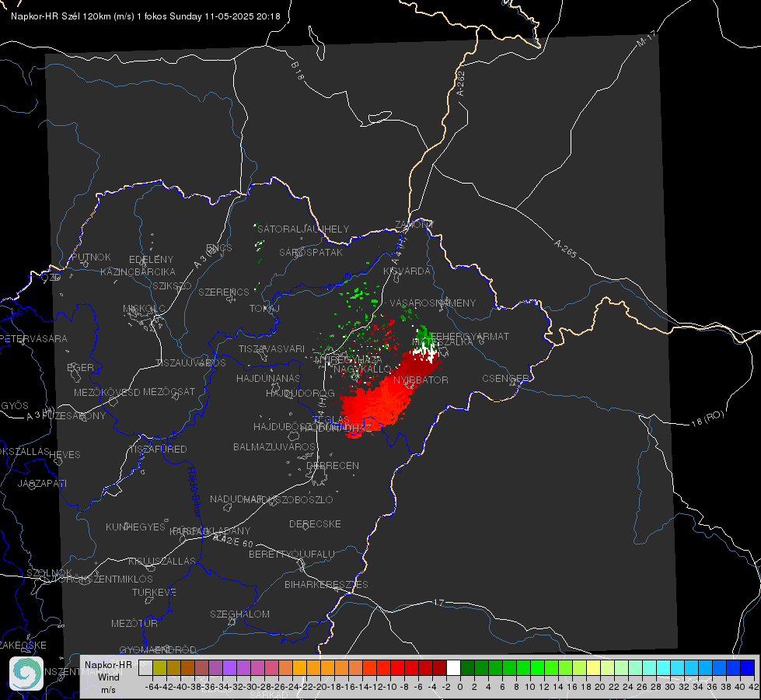Click the EGER label
Screen dimensions: 761x700
[81, 367]
